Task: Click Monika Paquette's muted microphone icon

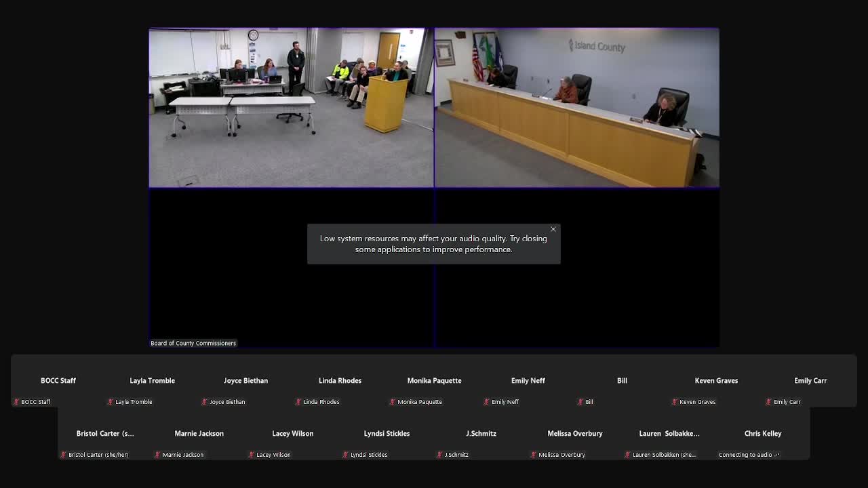Action: click(x=393, y=402)
